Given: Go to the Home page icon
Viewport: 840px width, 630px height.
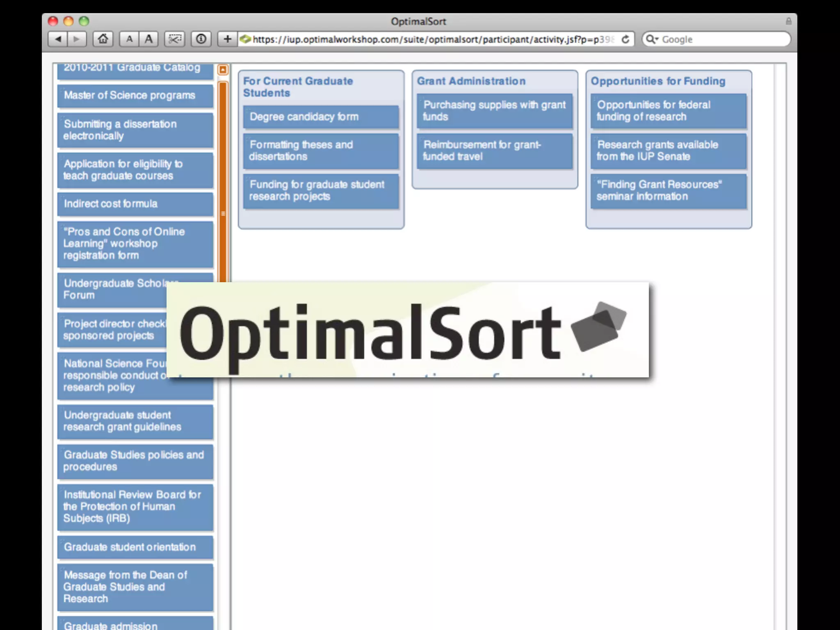Looking at the screenshot, I should coord(103,39).
